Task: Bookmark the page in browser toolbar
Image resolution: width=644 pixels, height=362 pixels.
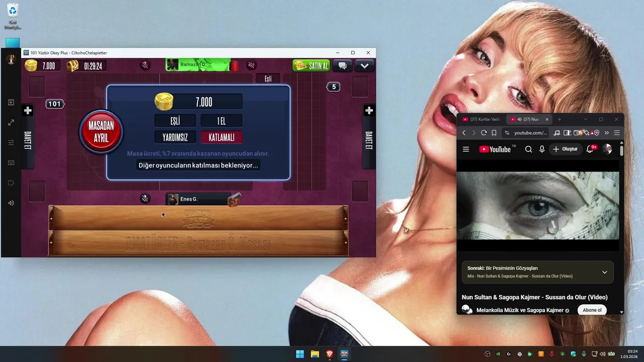Action: pyautogui.click(x=494, y=133)
